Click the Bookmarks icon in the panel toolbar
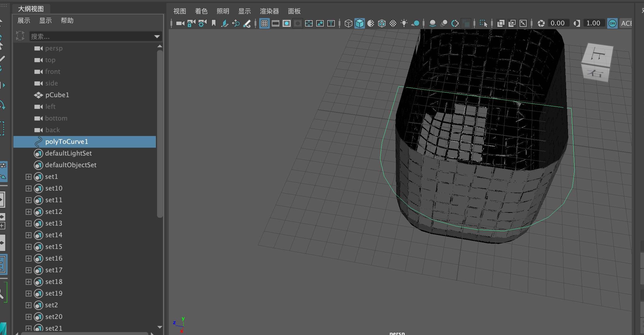 pyautogui.click(x=214, y=23)
